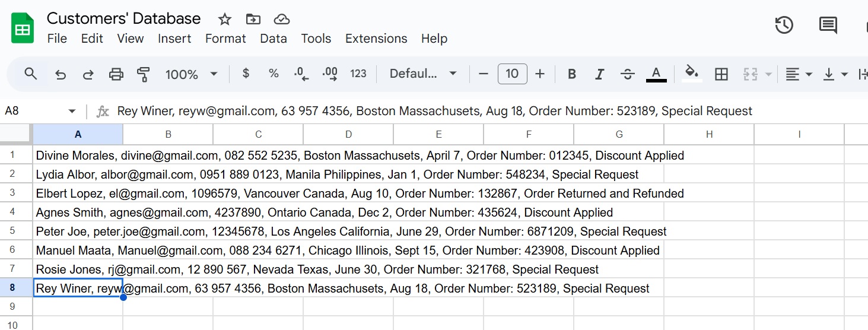Star the Customers' Database document

click(224, 19)
